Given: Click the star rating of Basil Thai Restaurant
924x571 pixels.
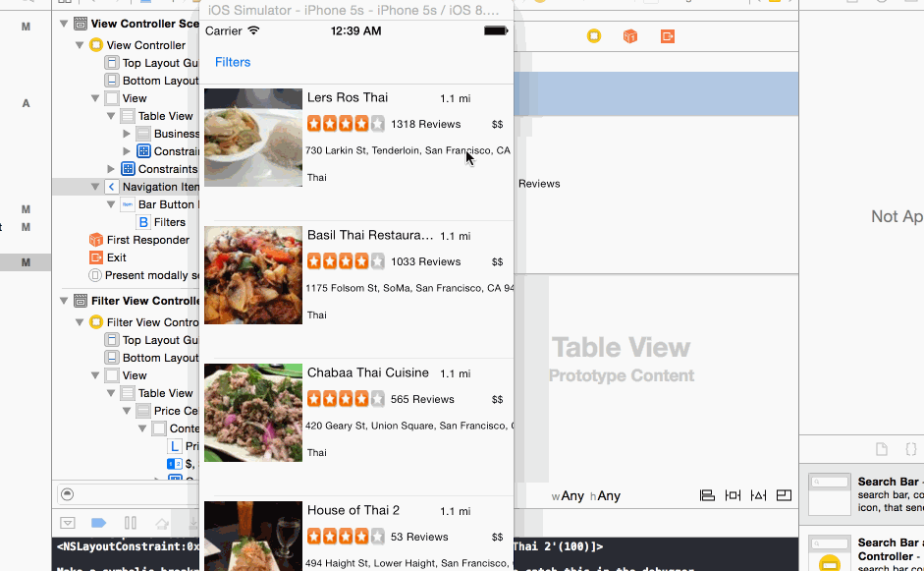Looking at the screenshot, I should 346,261.
